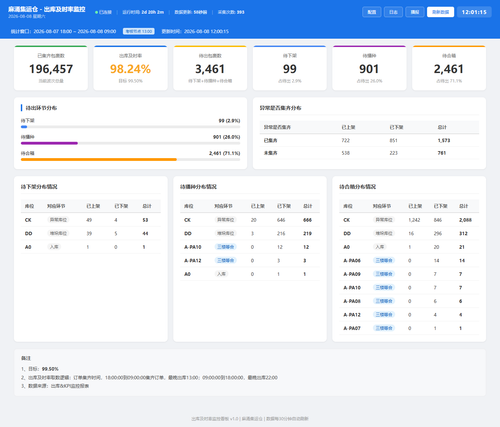
Task: Click the statistics window range 2026-08-07 18:00 ~ 2026-08-08 09:00
Action: (75, 31)
